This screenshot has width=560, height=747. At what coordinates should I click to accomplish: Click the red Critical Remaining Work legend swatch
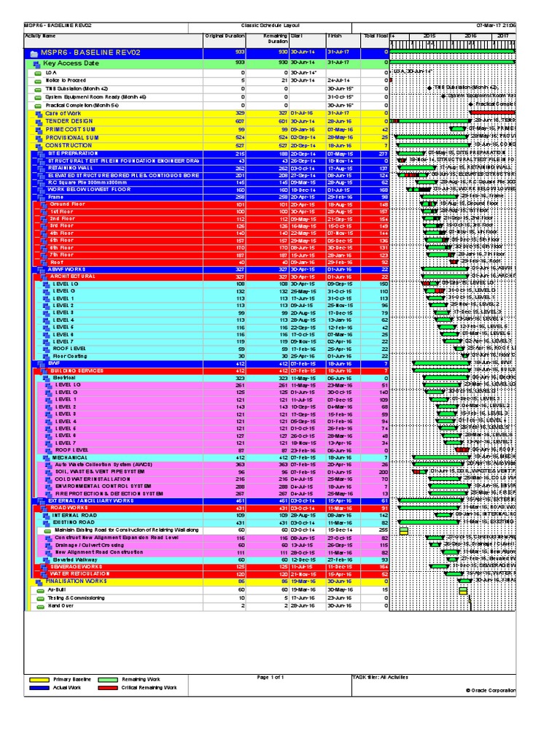tap(108, 688)
